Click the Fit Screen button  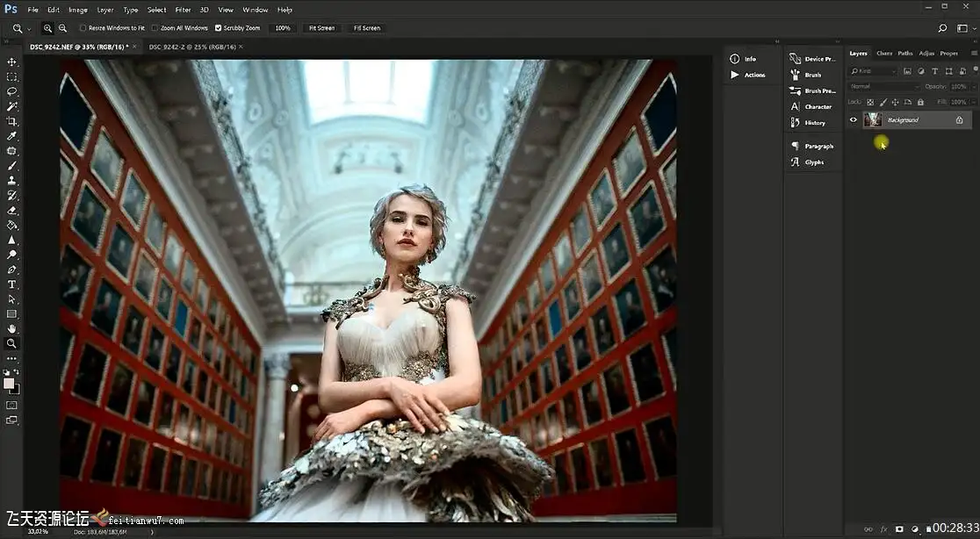tap(321, 28)
